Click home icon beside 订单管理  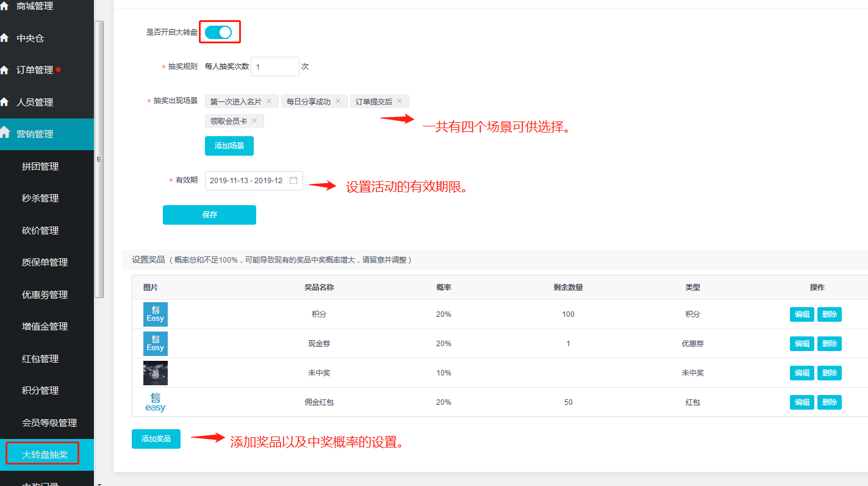tap(4, 70)
